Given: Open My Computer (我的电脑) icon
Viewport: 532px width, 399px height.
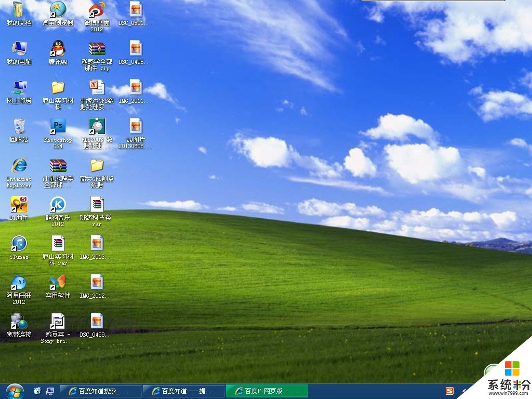Looking at the screenshot, I should coord(19,49).
